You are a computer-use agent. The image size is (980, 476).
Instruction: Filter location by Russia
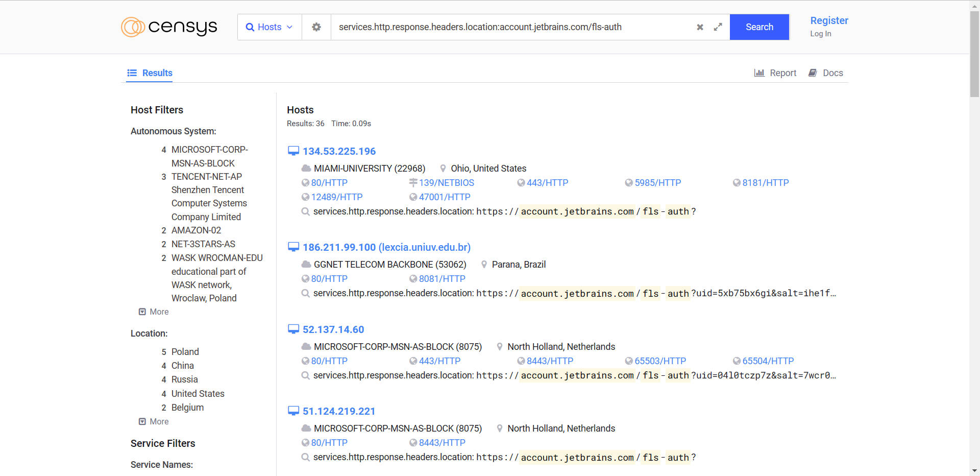[x=184, y=379]
